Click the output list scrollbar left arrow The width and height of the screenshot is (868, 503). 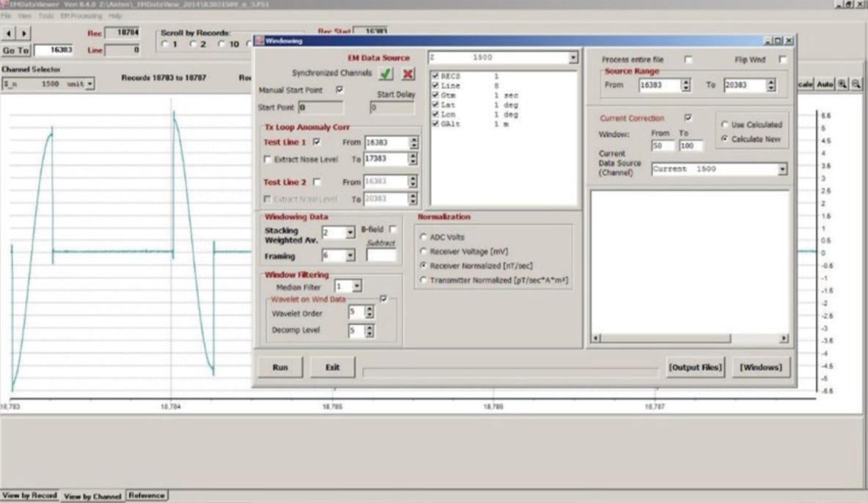tap(595, 338)
